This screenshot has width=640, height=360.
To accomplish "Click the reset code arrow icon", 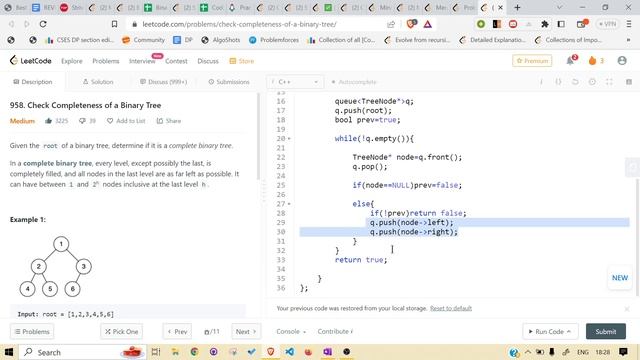I will pos(575,82).
